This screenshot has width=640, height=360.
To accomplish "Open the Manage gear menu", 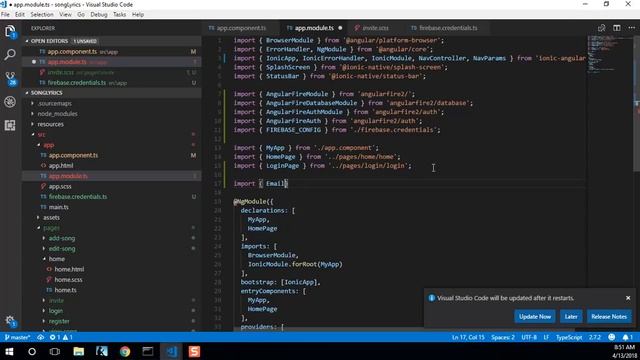I will (x=10, y=321).
